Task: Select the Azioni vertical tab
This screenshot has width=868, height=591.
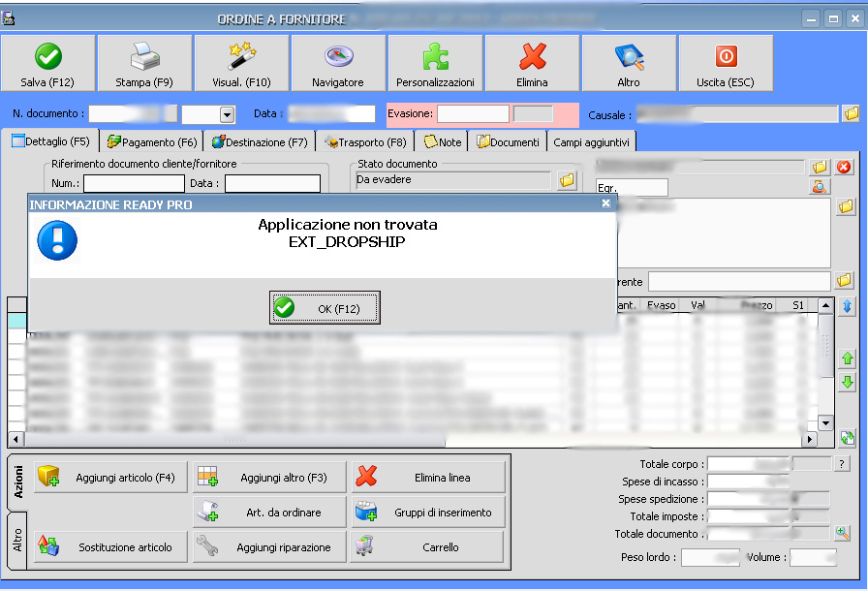Action: click(x=17, y=482)
